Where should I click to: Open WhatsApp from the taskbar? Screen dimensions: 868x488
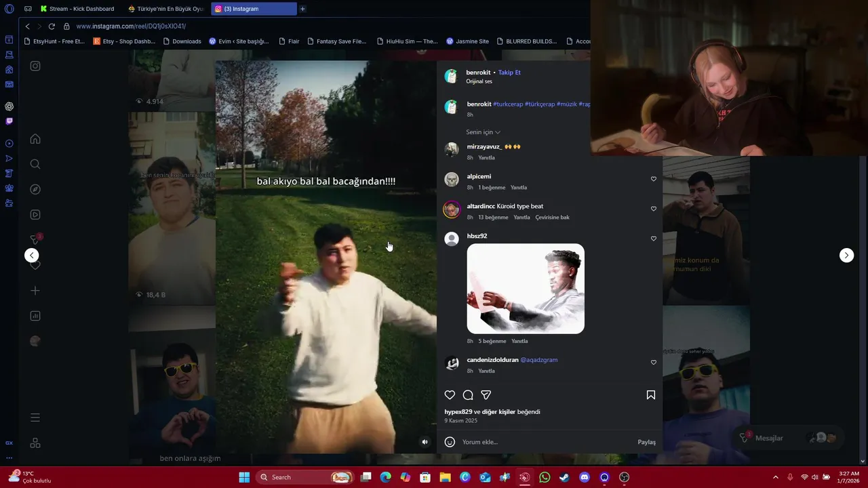pos(545,477)
